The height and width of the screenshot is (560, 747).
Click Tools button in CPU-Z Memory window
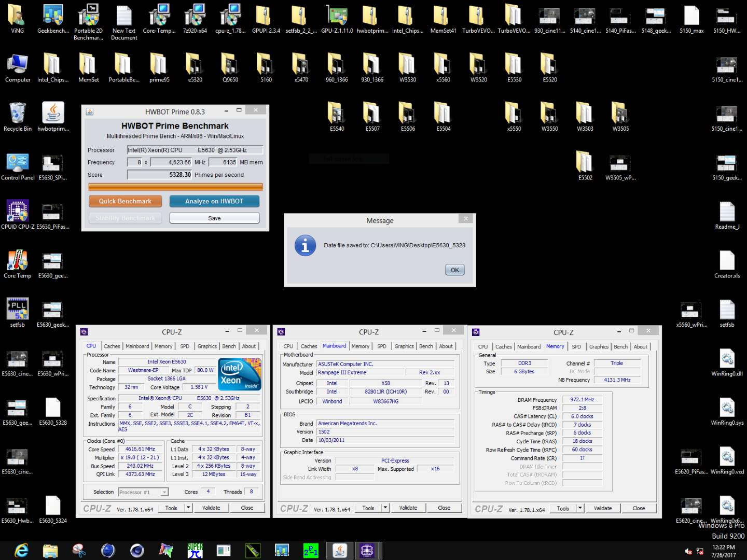(563, 509)
